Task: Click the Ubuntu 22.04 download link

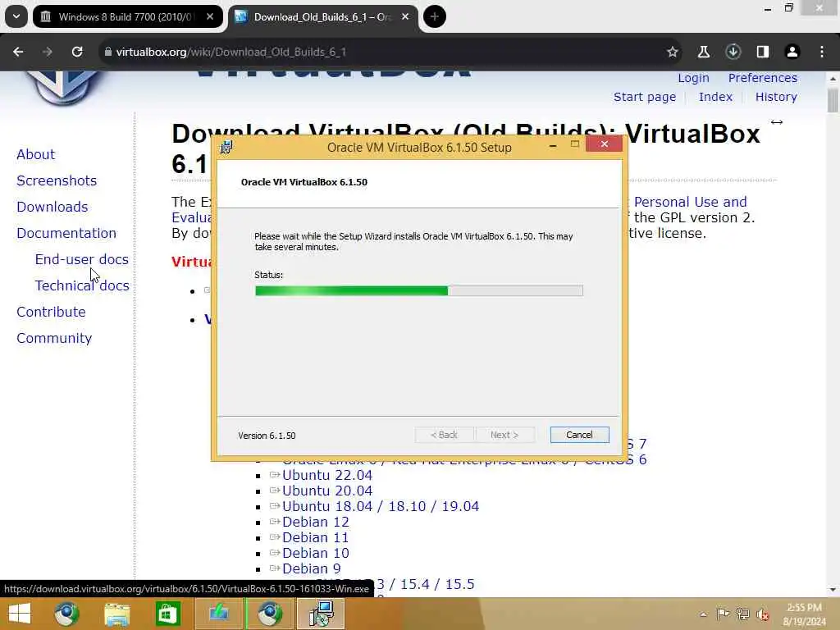Action: [x=326, y=475]
